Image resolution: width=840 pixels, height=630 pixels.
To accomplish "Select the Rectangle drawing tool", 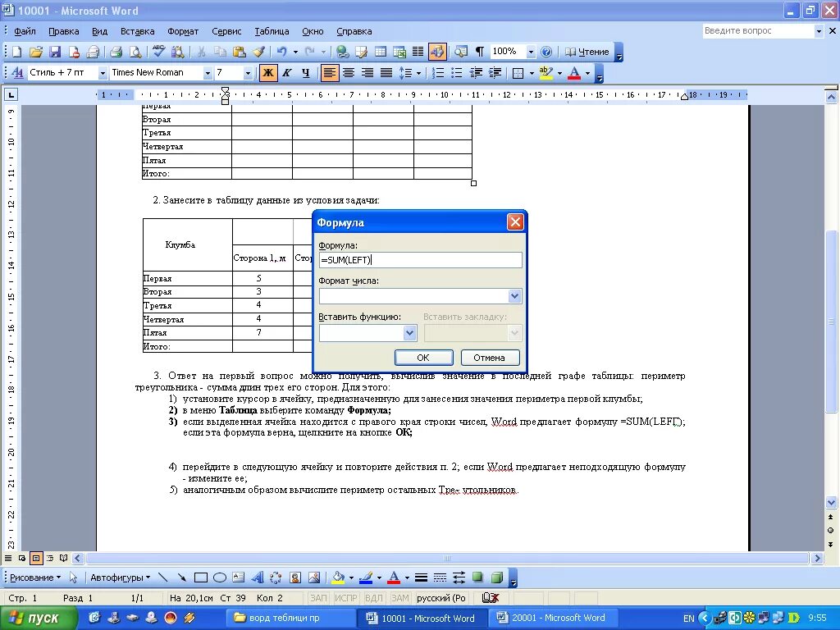I will [201, 577].
